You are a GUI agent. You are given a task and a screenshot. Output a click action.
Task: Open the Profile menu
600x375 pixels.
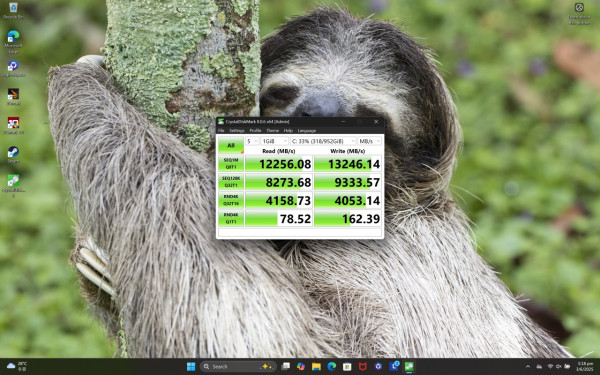(x=255, y=130)
